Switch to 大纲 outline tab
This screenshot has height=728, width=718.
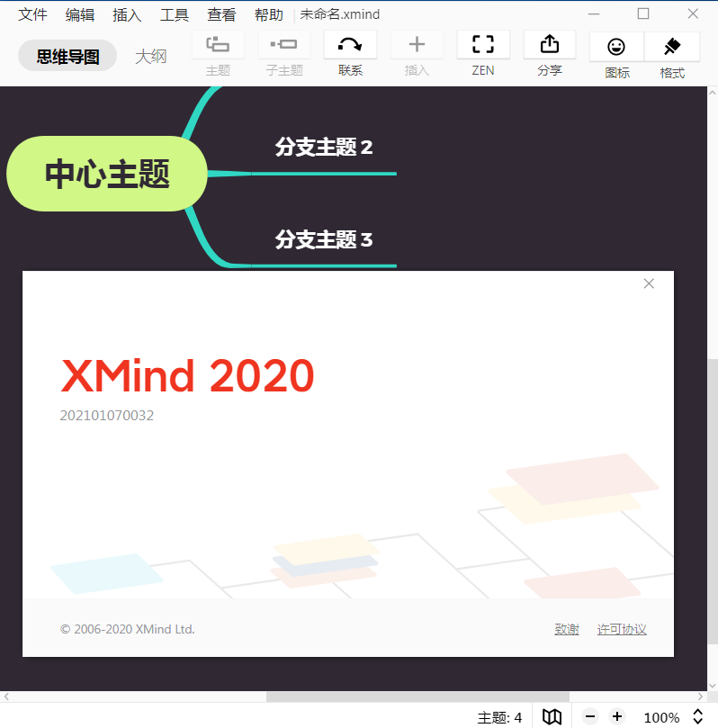pos(151,56)
